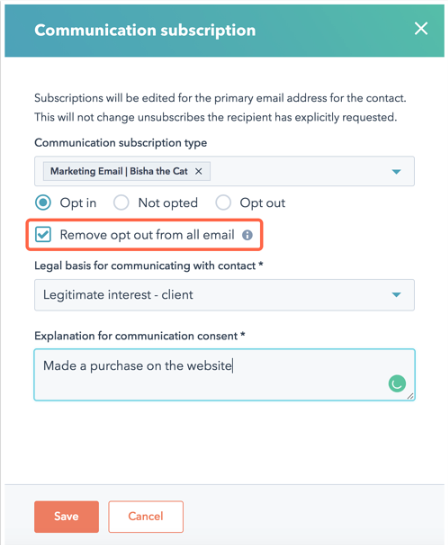Save the subscription changes
Screen dimensions: 448x545
(x=66, y=516)
